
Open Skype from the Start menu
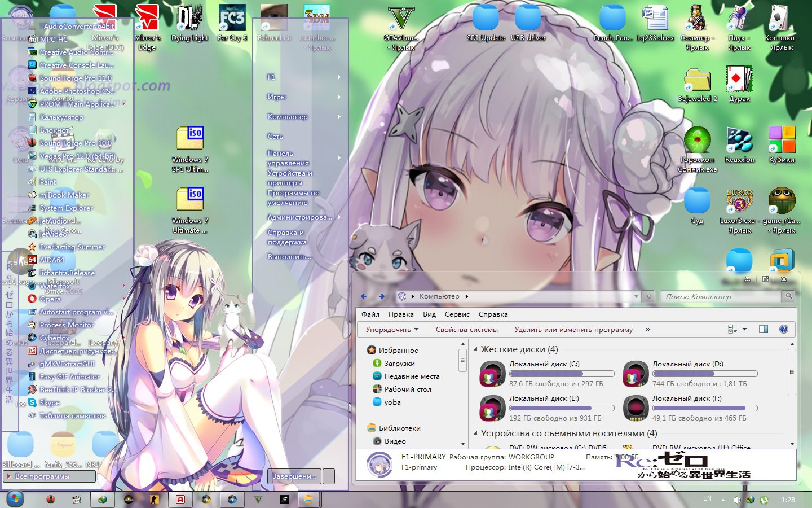(44, 402)
